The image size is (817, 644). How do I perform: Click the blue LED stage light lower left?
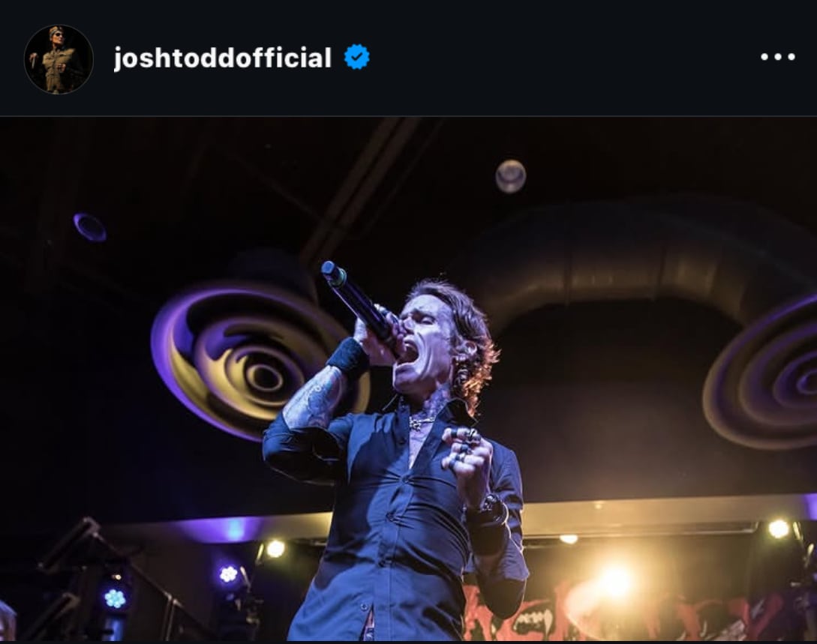[115, 598]
